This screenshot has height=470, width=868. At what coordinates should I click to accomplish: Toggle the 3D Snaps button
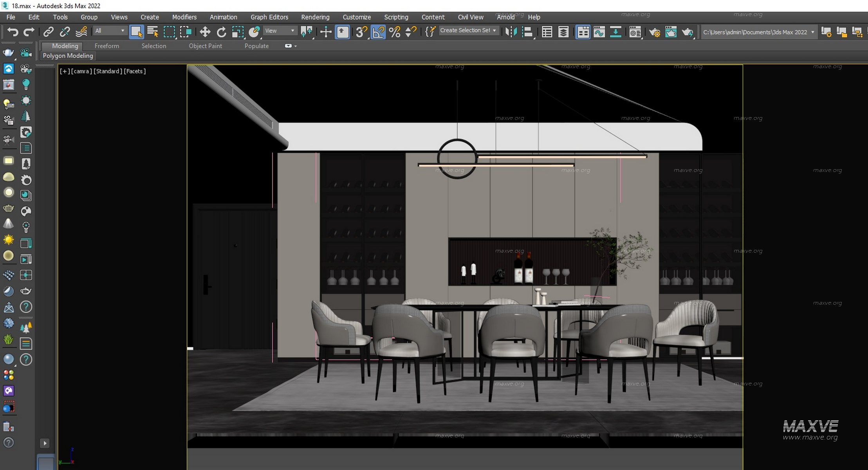[x=361, y=32]
